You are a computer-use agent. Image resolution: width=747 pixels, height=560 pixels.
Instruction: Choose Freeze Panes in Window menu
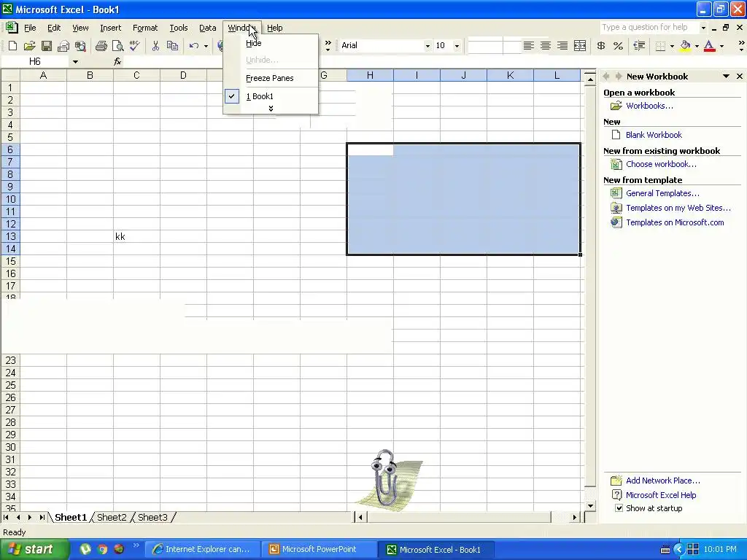click(x=271, y=78)
